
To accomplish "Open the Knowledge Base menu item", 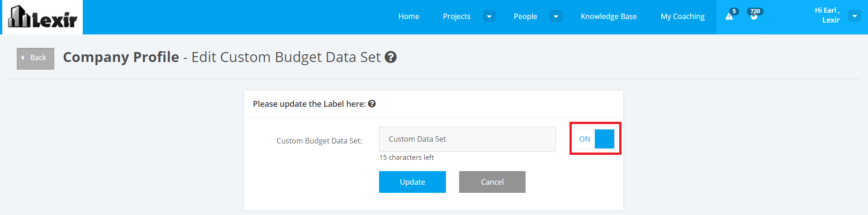I will [x=608, y=16].
